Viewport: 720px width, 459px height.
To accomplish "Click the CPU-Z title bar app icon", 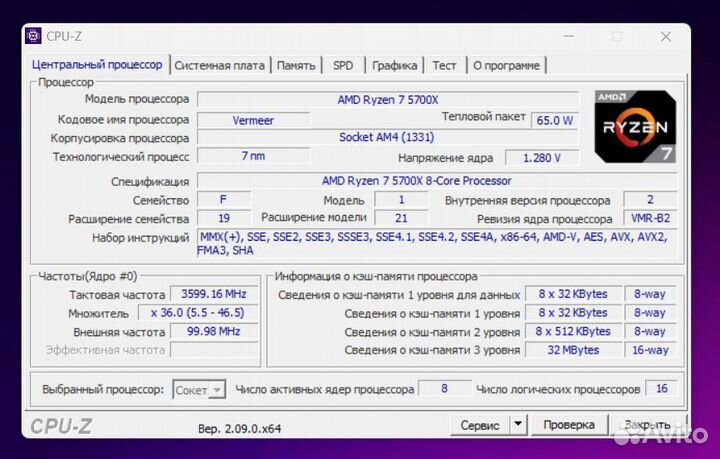I will 33,36.
